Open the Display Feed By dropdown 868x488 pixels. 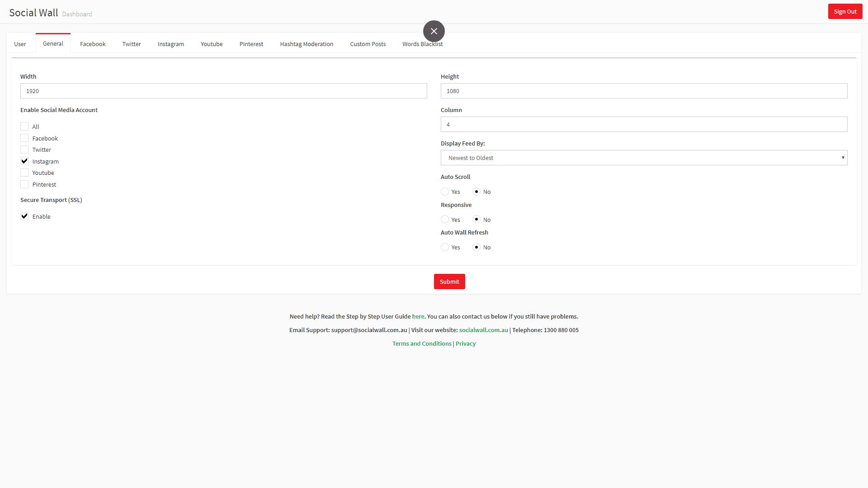(644, 158)
